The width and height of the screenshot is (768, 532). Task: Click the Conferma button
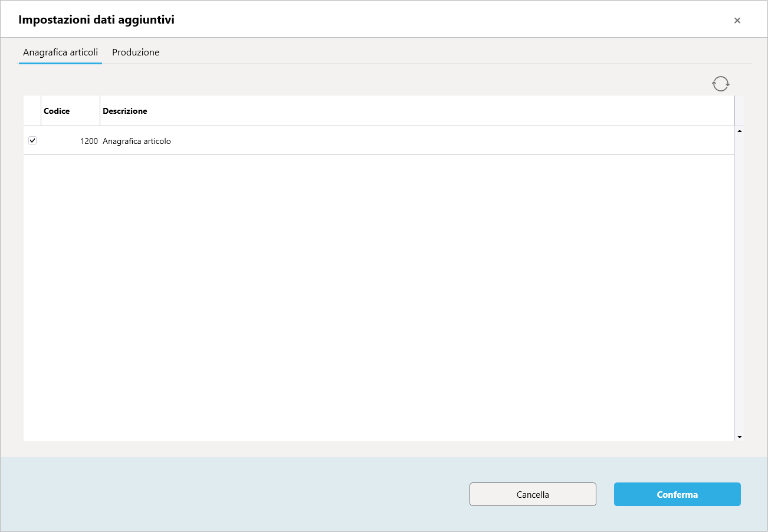(677, 494)
